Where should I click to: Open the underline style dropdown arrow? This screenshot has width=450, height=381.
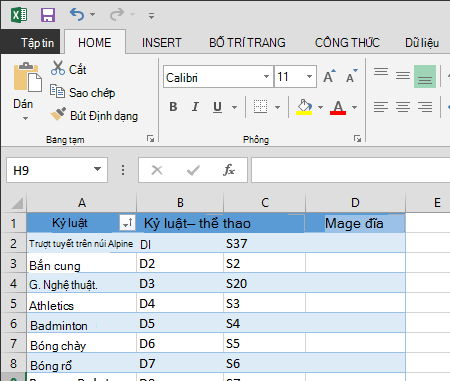pyautogui.click(x=234, y=107)
